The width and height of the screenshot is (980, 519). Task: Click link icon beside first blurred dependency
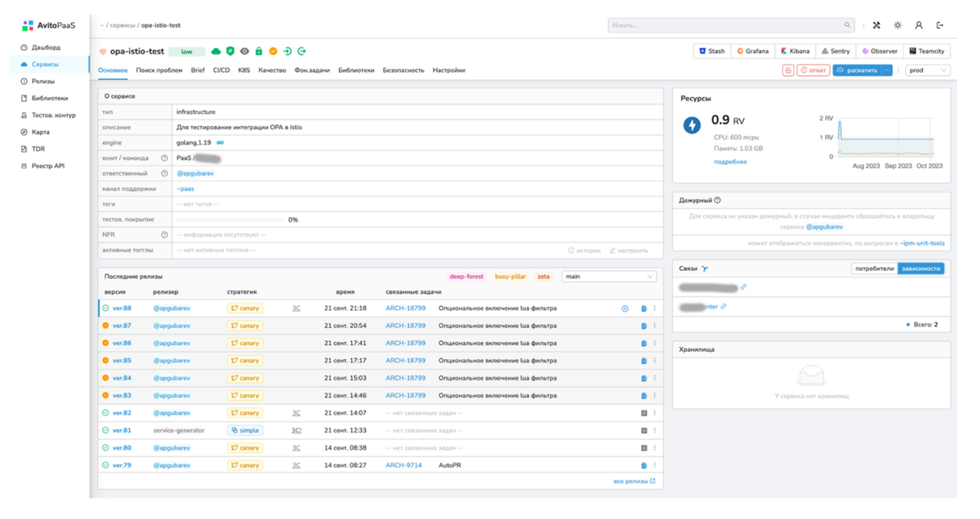[x=743, y=287]
